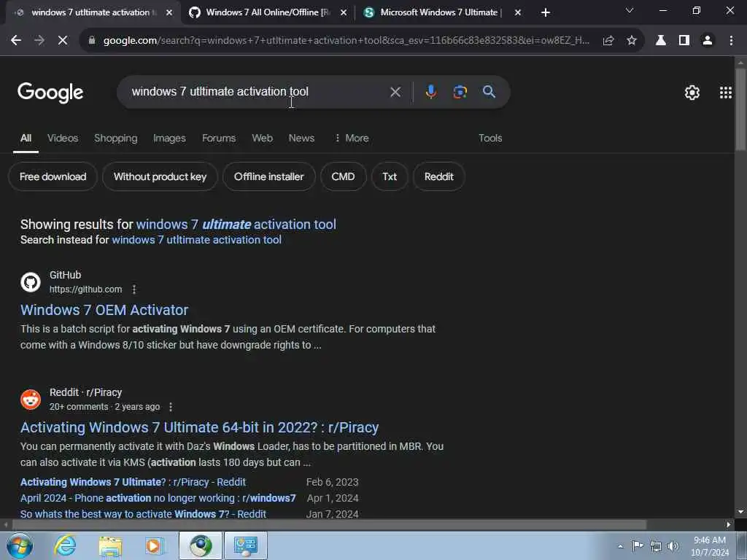Click the forward navigation arrow
Image resolution: width=747 pixels, height=560 pixels.
pyautogui.click(x=39, y=41)
